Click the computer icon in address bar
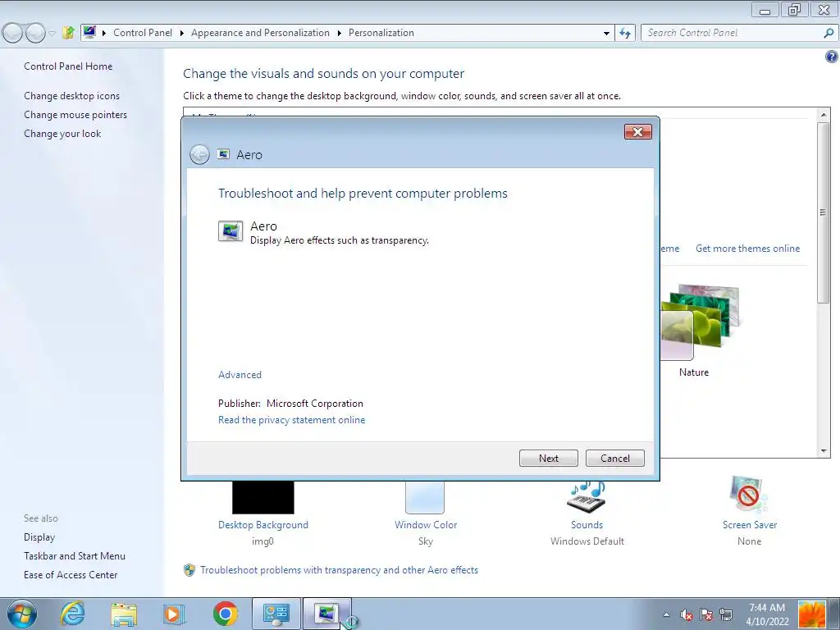840x630 pixels. [89, 32]
